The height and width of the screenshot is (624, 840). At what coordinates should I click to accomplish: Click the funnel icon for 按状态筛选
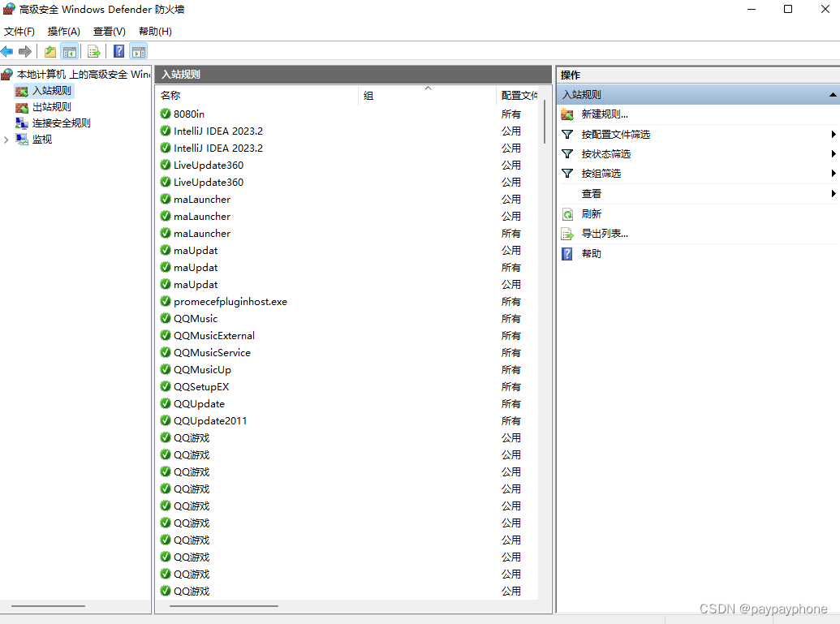pos(567,154)
